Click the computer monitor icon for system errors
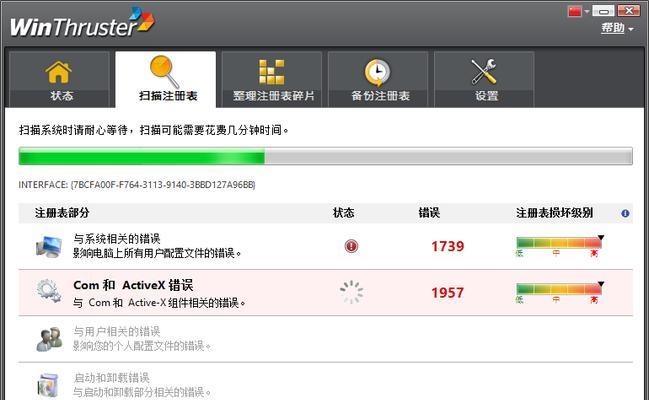The height and width of the screenshot is (400, 649). click(49, 246)
